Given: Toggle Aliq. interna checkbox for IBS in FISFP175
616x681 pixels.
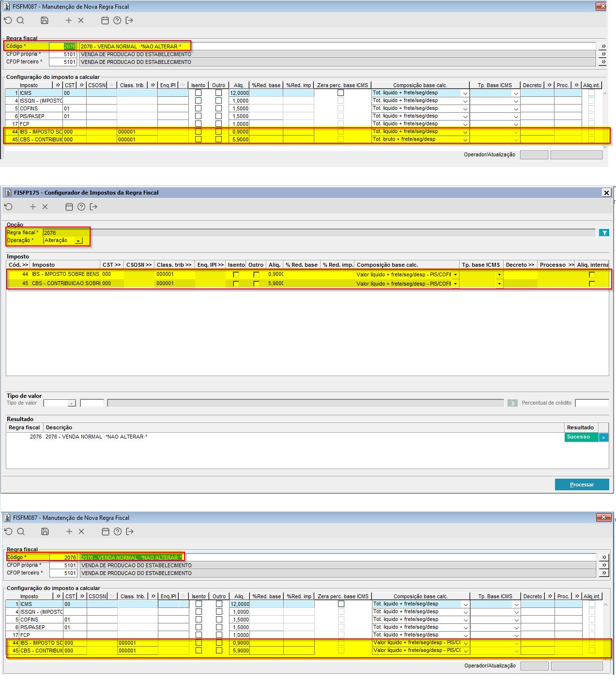Looking at the screenshot, I should (x=592, y=274).
